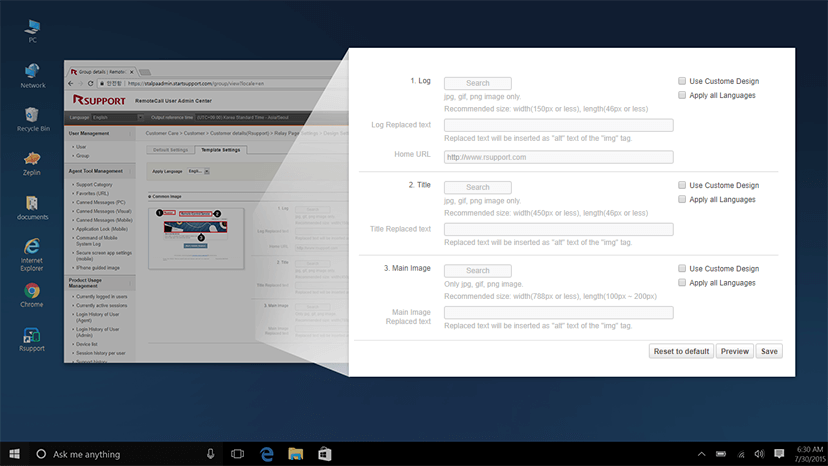Image resolution: width=828 pixels, height=466 pixels.
Task: Click the Search button for 1. Log
Action: (x=477, y=83)
